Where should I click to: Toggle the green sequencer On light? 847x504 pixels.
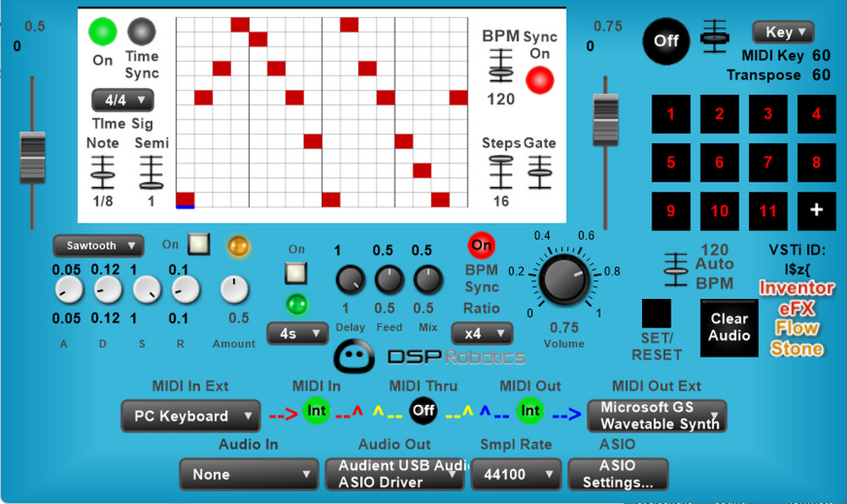[102, 32]
